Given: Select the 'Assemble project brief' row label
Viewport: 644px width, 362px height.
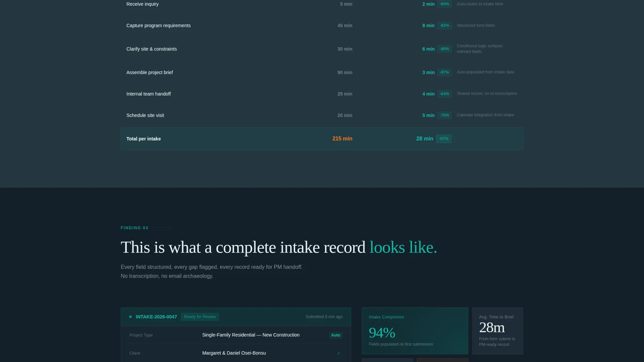Looking at the screenshot, I should click(150, 72).
